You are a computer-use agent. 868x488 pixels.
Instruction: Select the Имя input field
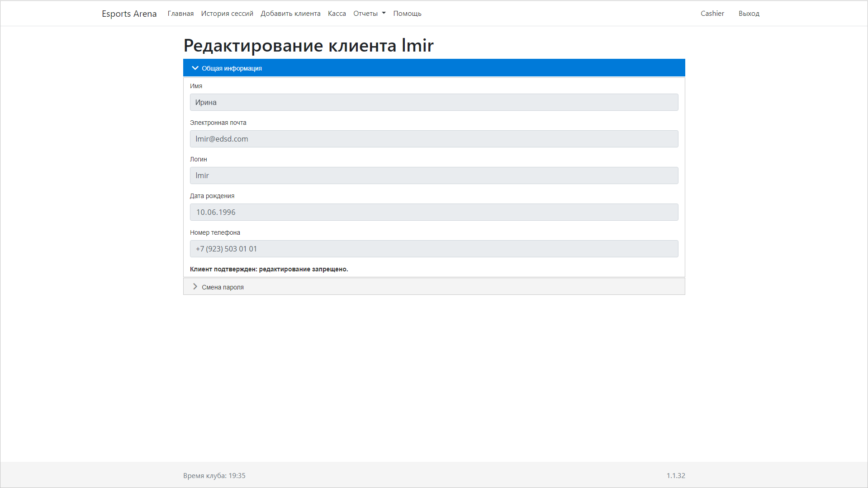tap(434, 102)
